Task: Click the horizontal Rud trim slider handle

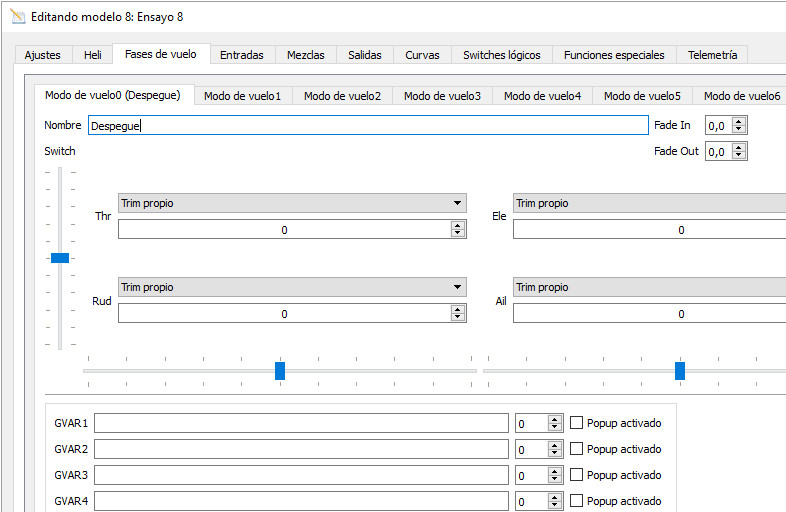Action: pos(280,371)
